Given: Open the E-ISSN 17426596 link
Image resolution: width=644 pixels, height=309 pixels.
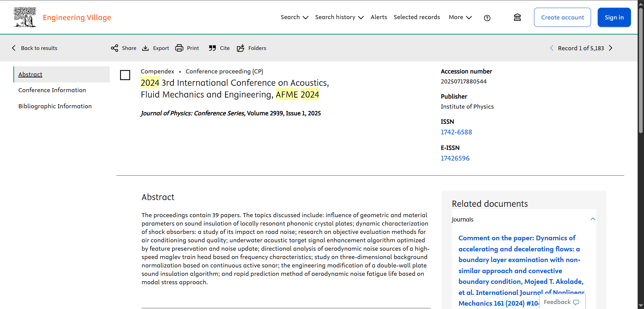Looking at the screenshot, I should click(455, 158).
